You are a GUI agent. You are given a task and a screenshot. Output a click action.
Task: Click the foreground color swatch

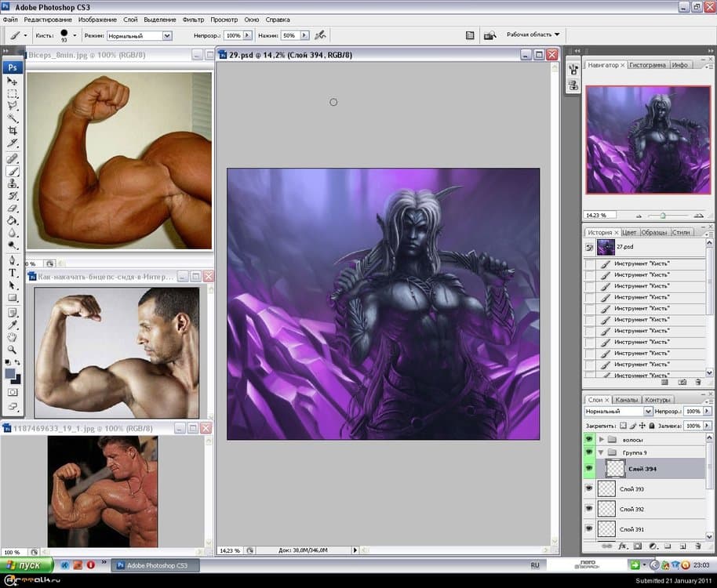point(11,373)
